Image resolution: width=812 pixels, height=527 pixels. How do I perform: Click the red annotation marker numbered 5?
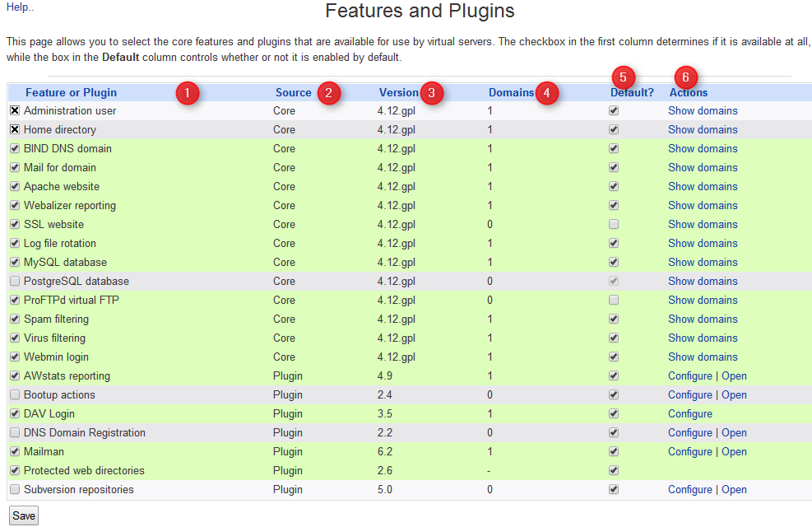[x=623, y=77]
